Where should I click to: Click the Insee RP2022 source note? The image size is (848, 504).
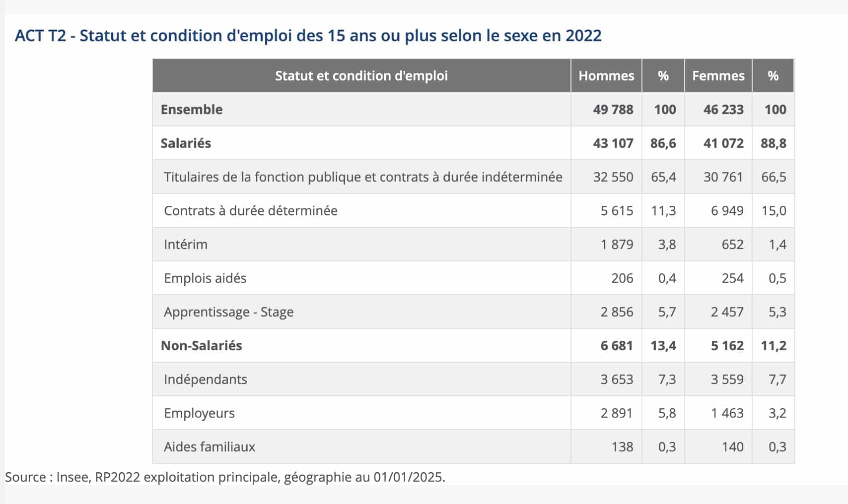click(225, 477)
